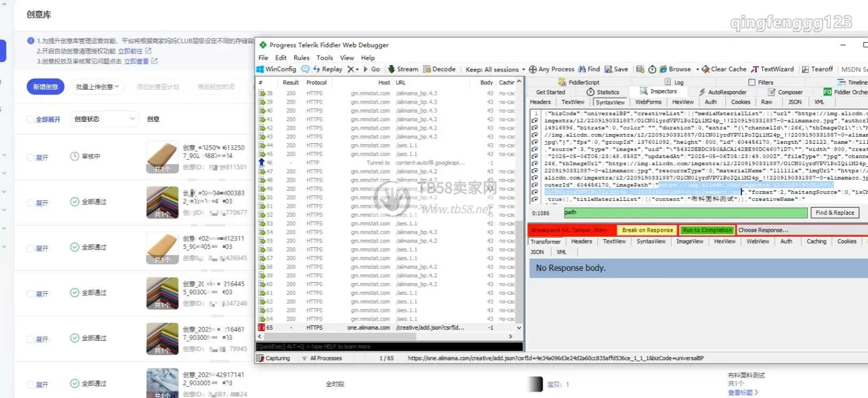Screen dimensions: 868x398
Task: Click the comment speech bubble icon in Fiddler's toolbar
Action: click(x=306, y=69)
